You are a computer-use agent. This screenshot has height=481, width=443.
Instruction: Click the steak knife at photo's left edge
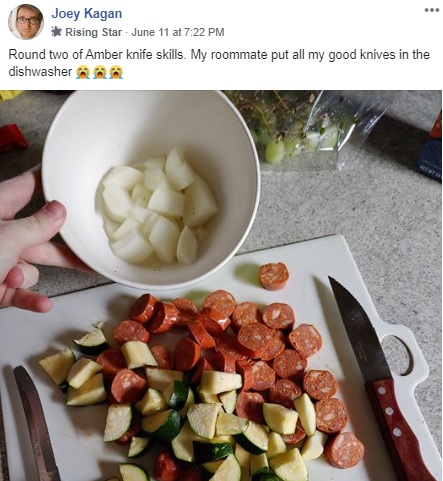coord(35,423)
